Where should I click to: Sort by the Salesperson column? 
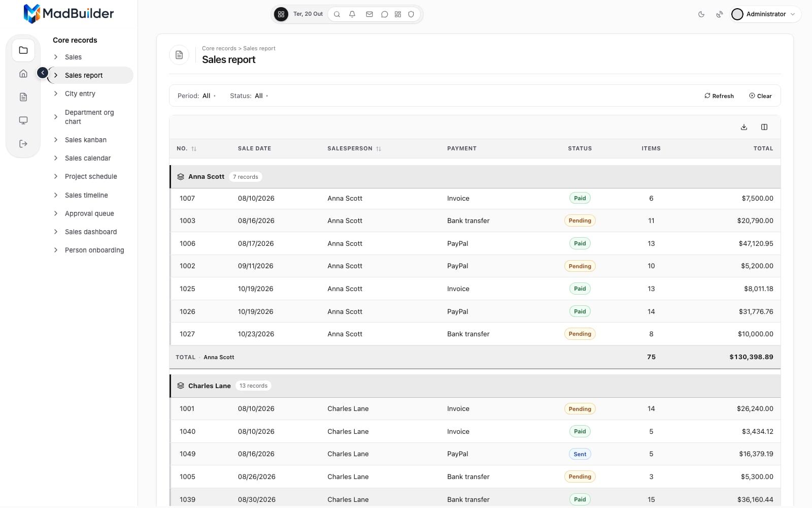pos(354,149)
